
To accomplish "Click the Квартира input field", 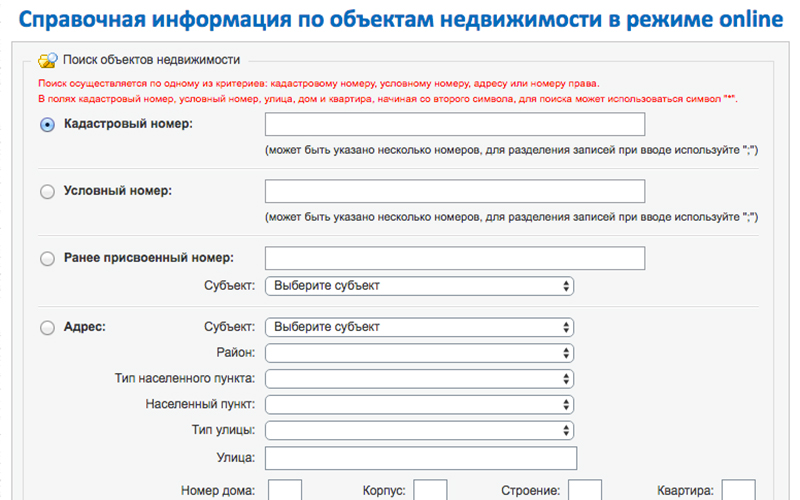I will [x=738, y=490].
